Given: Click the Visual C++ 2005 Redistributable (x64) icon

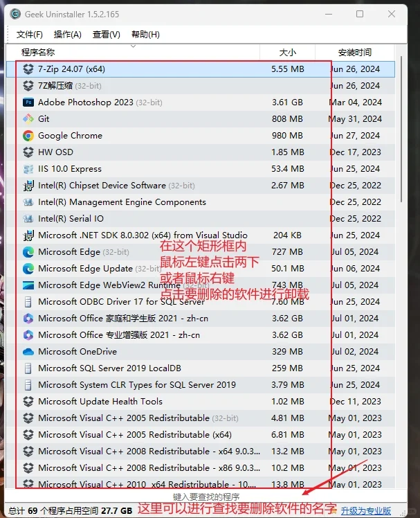Looking at the screenshot, I should [x=28, y=435].
